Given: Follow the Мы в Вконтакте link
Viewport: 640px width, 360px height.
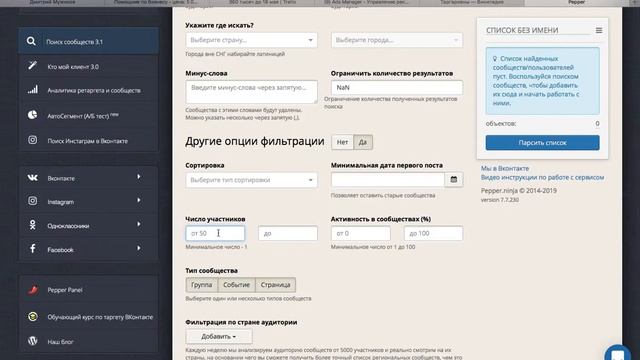Looking at the screenshot, I should pos(504,168).
